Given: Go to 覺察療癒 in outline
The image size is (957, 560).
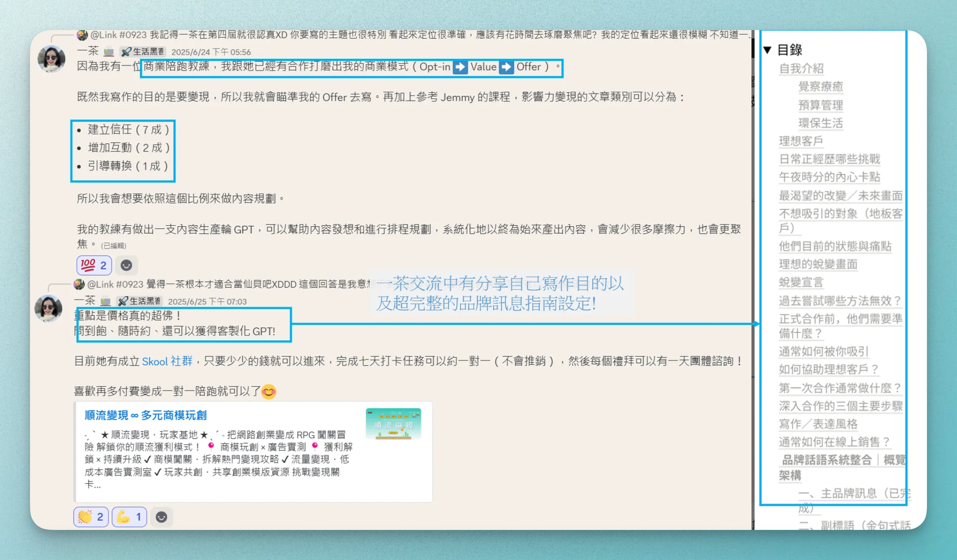Looking at the screenshot, I should (820, 87).
